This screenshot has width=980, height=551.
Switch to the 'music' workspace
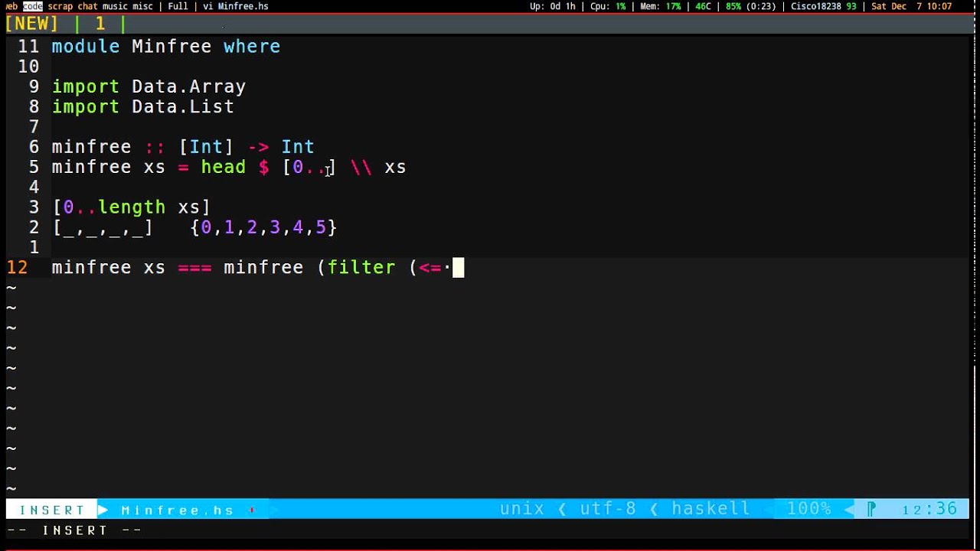tap(115, 6)
